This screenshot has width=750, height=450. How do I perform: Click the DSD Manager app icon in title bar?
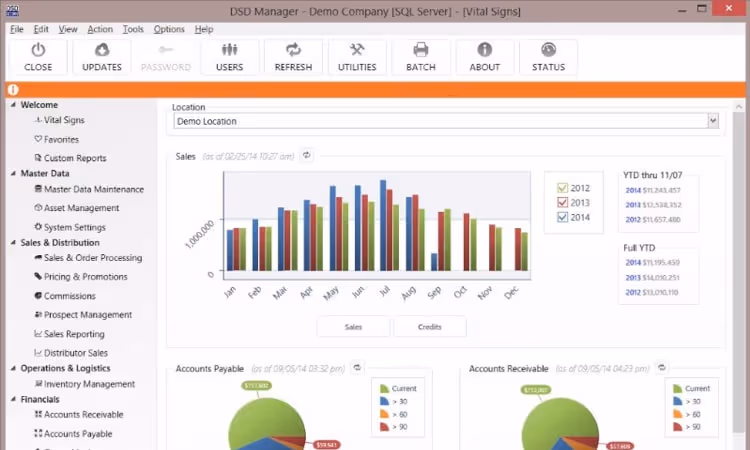pos(12,11)
